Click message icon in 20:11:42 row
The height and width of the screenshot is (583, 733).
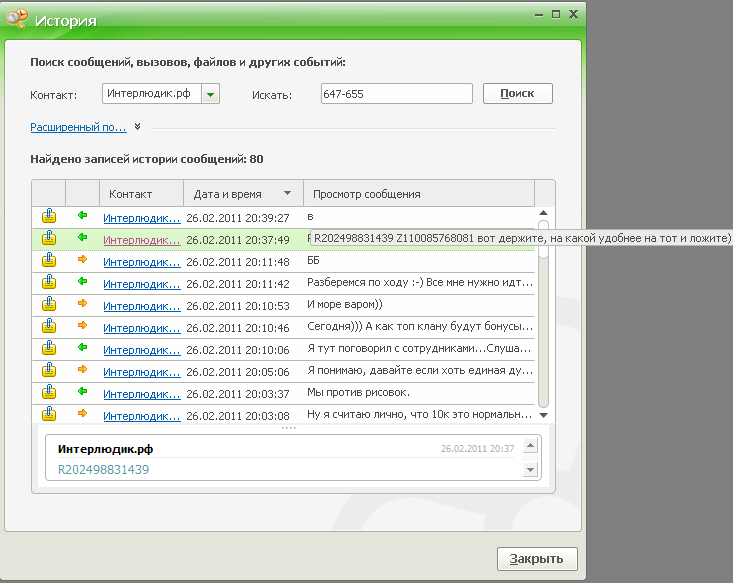[49, 282]
